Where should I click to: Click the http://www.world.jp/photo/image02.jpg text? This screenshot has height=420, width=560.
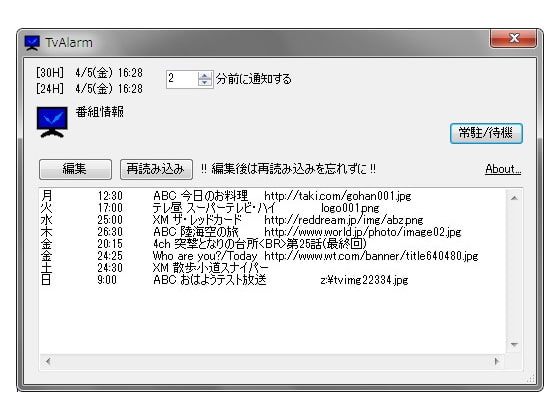(x=363, y=232)
